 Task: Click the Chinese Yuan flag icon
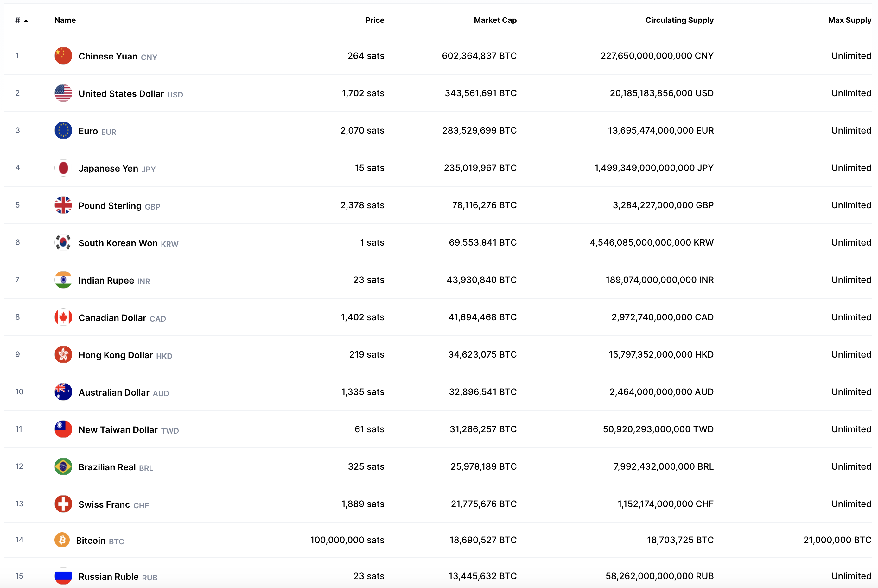click(63, 55)
